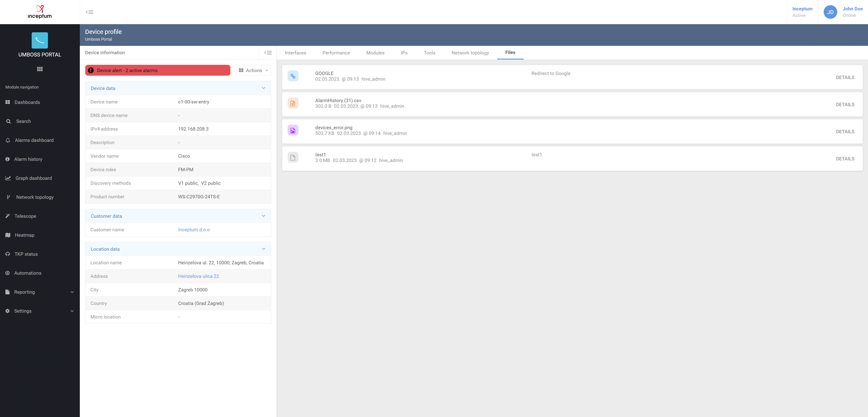Click the Device alert 2 active alarms banner
Screen dimensions: 868x417
[x=158, y=70]
